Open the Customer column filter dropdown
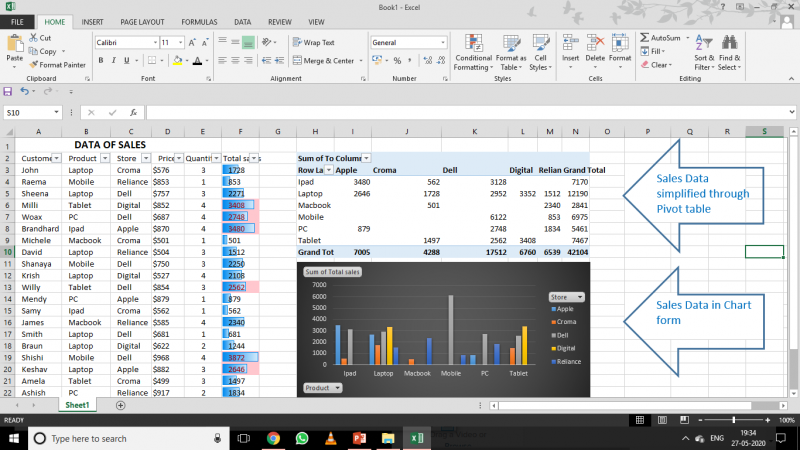 click(56, 158)
